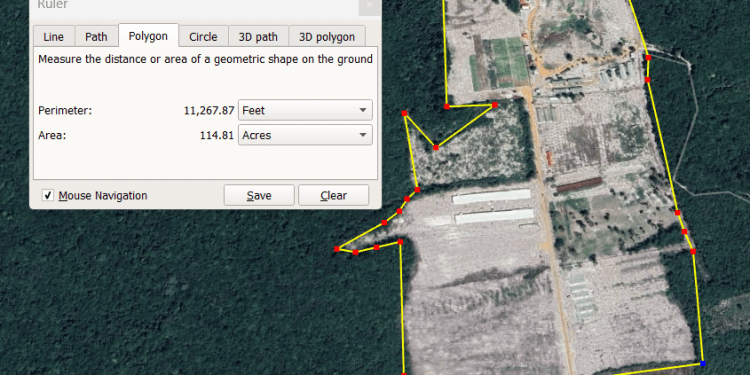Click the blue polygon vertex marker
Screen dimensions: 750x375
coord(703,364)
